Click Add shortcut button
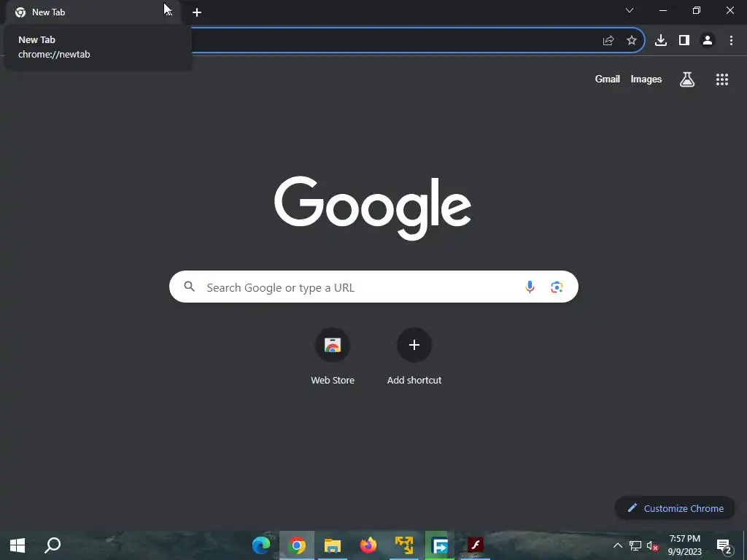The image size is (747, 560). (x=414, y=356)
